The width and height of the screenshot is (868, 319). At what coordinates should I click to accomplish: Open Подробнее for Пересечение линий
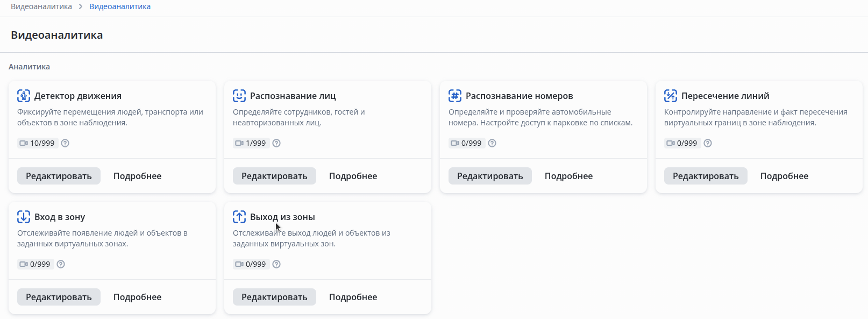784,176
